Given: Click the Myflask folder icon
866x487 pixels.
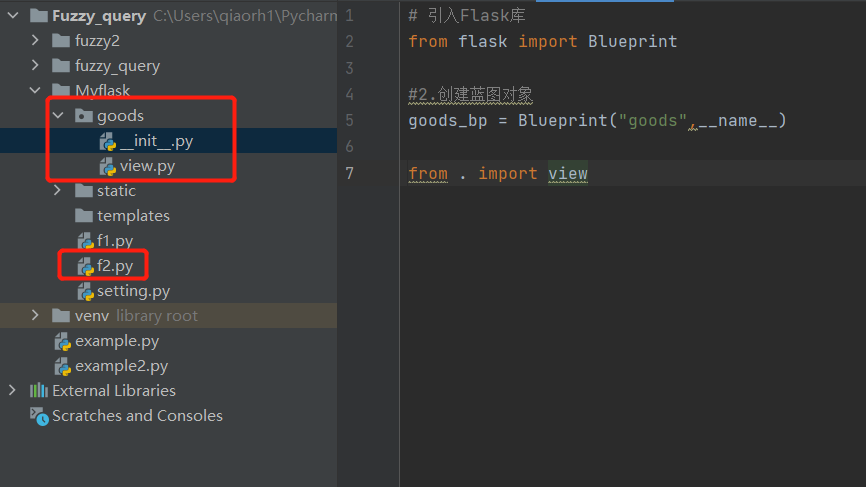Looking at the screenshot, I should click(61, 90).
